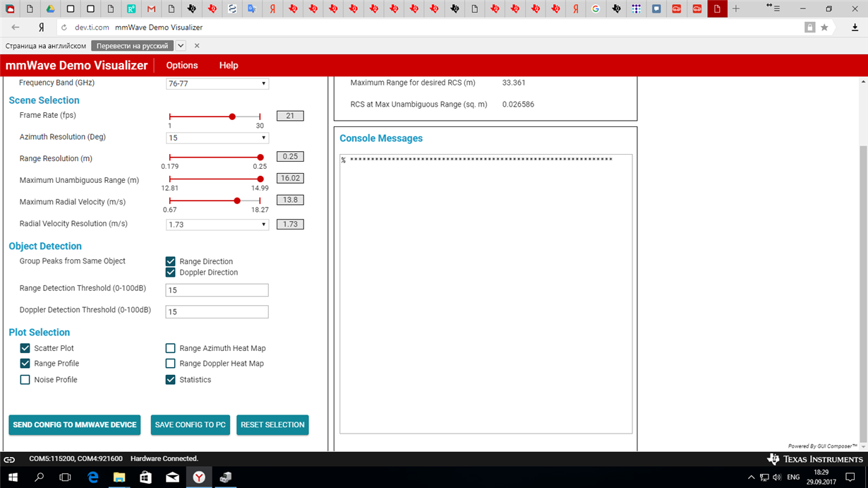Open the browser hamburger menu
868x488 pixels.
point(777,8)
